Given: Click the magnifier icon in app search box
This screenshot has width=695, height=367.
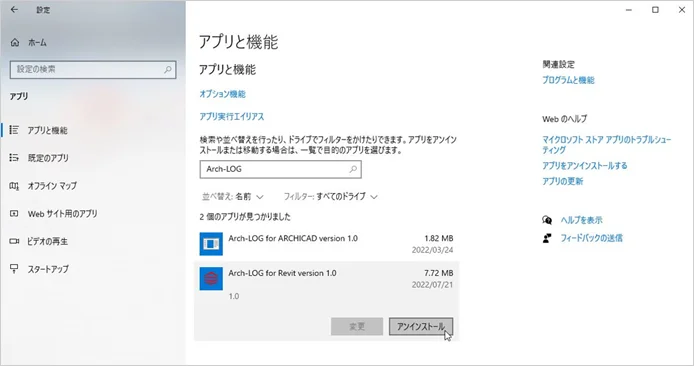Looking at the screenshot, I should 353,169.
